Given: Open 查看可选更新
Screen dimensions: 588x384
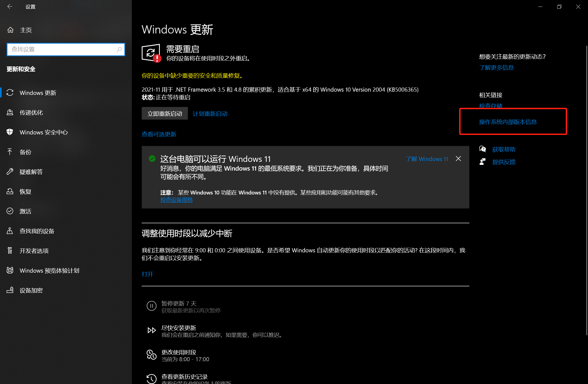Looking at the screenshot, I should pos(159,134).
